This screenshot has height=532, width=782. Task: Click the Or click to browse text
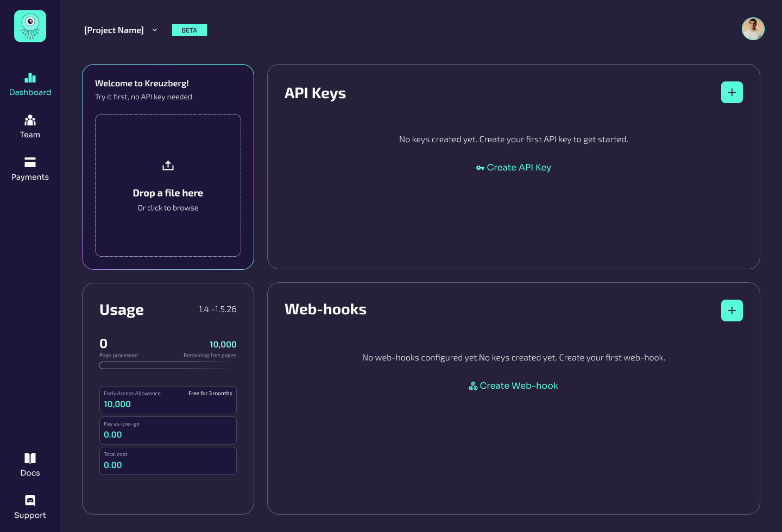click(168, 208)
